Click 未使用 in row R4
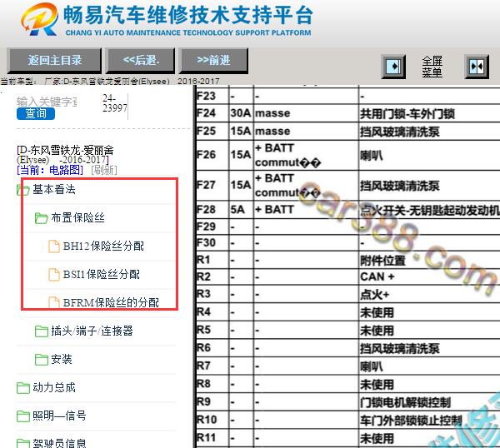500x448 pixels. pyautogui.click(x=377, y=312)
